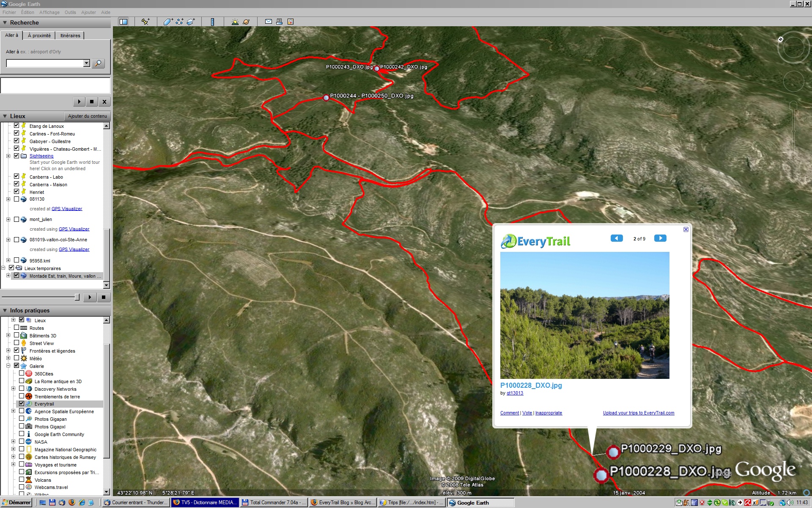Open the Ajouter menu
Image resolution: width=812 pixels, height=508 pixels.
(x=88, y=12)
